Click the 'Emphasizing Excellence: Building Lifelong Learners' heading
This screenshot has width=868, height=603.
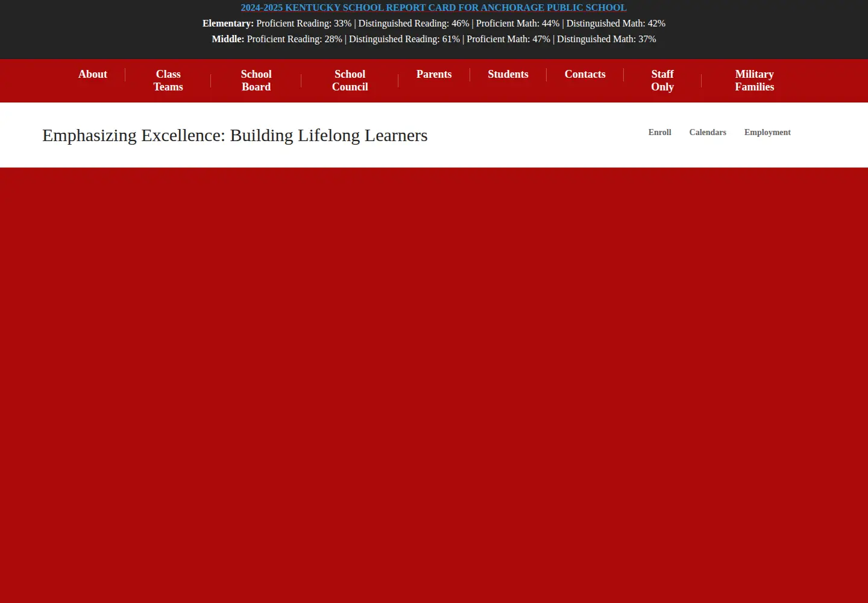point(235,135)
